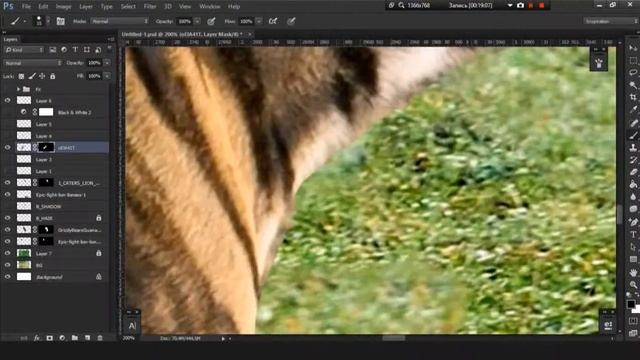Select the Healing Brush tool
The height and width of the screenshot is (360, 640).
633,123
